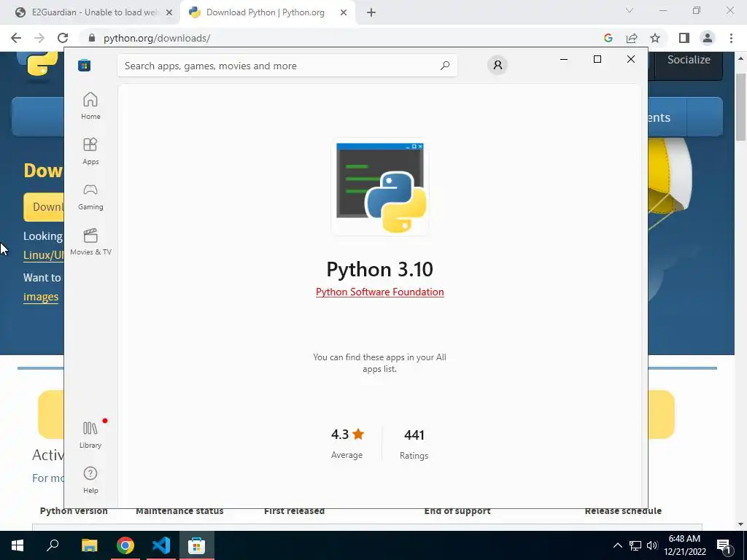Open Chrome three-dot menu
747x560 pixels.
click(x=731, y=38)
